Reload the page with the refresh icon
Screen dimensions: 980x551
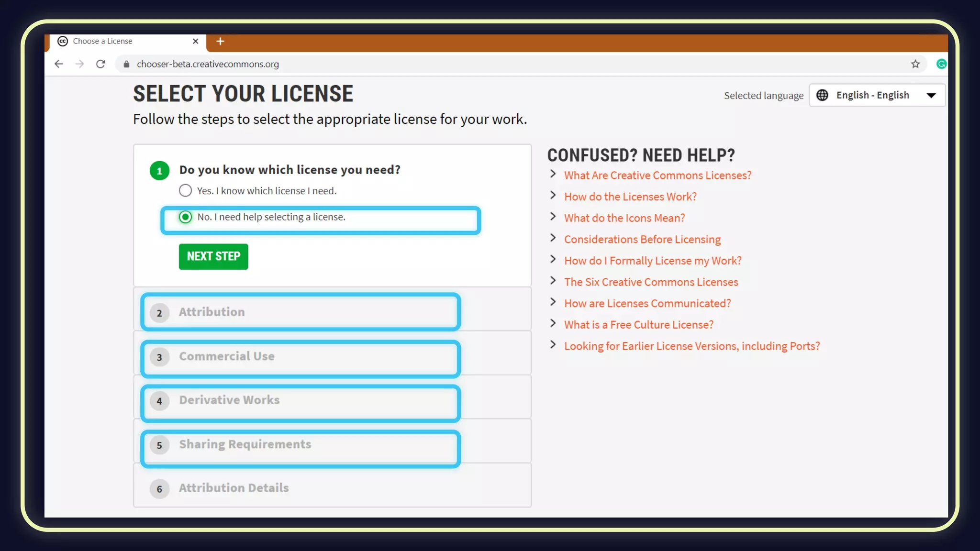pyautogui.click(x=100, y=64)
